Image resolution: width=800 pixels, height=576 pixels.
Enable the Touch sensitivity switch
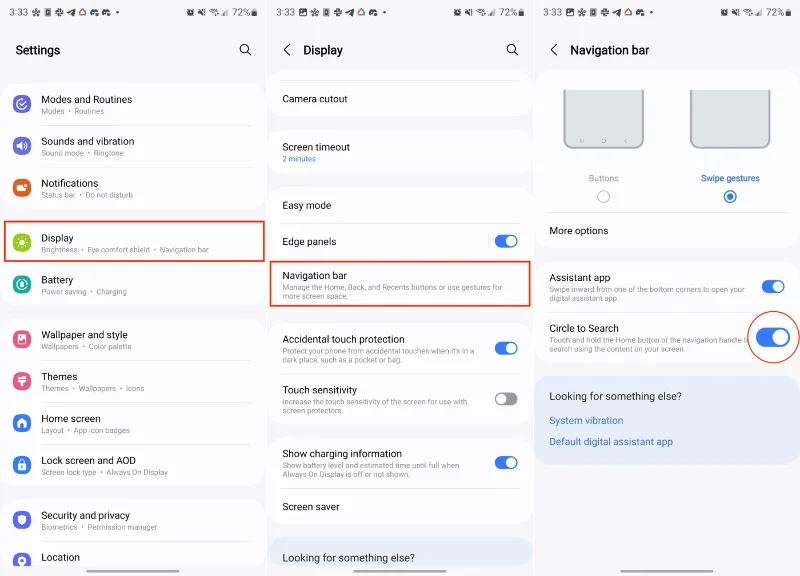(506, 399)
